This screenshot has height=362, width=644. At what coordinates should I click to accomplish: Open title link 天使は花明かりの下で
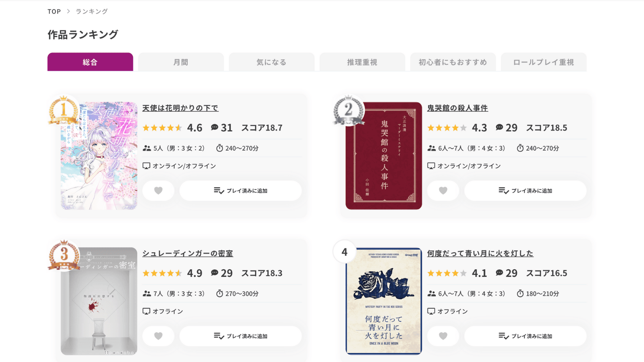(x=180, y=108)
